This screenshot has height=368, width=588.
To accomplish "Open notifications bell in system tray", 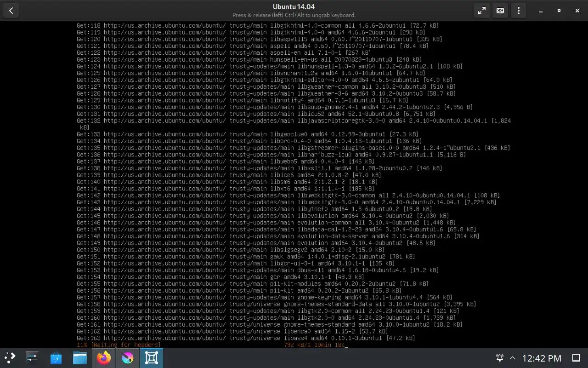I will (x=500, y=358).
